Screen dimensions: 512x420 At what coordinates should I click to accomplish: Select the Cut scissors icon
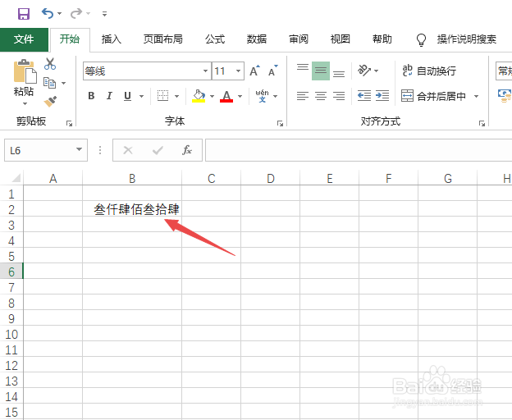pyautogui.click(x=50, y=64)
